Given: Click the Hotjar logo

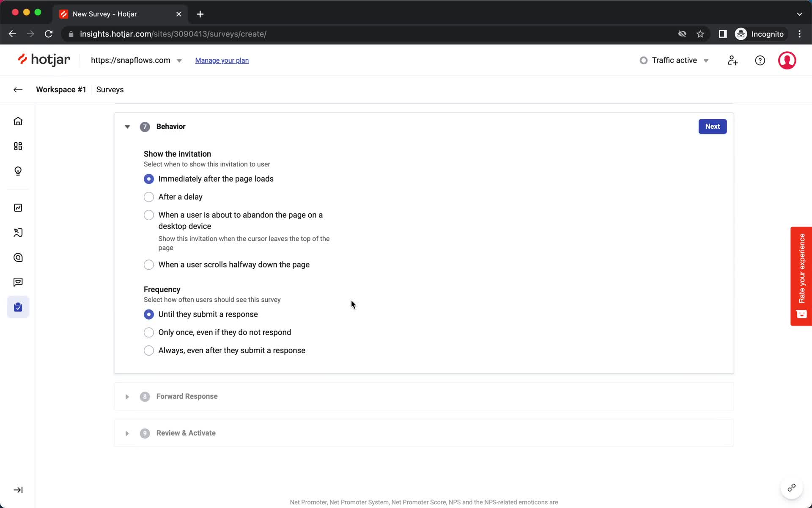Looking at the screenshot, I should 44,60.
